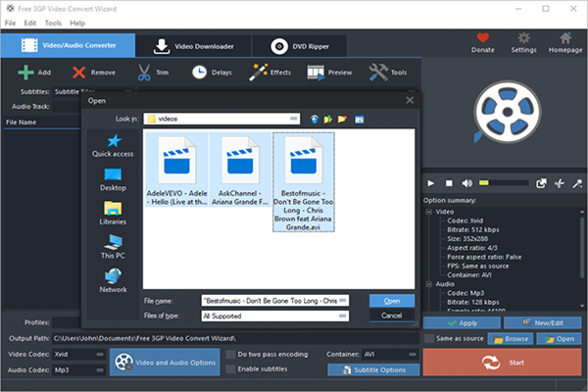Image resolution: width=588 pixels, height=392 pixels.
Task: Toggle the Enable subtitles checkbox
Action: click(231, 369)
